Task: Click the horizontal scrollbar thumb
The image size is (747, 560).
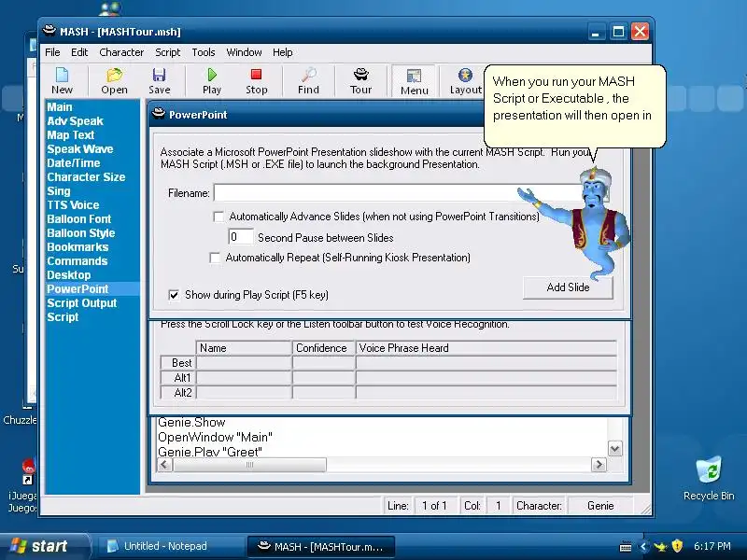Action: click(249, 464)
